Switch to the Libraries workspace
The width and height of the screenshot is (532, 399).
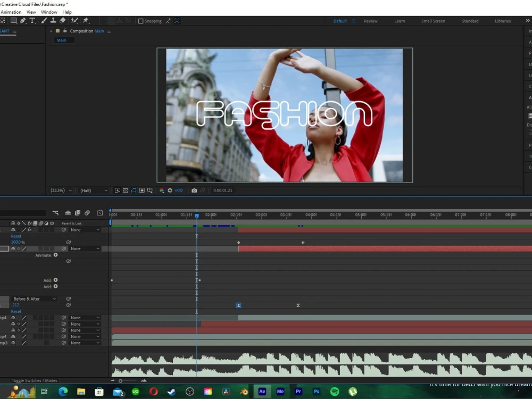tap(503, 21)
